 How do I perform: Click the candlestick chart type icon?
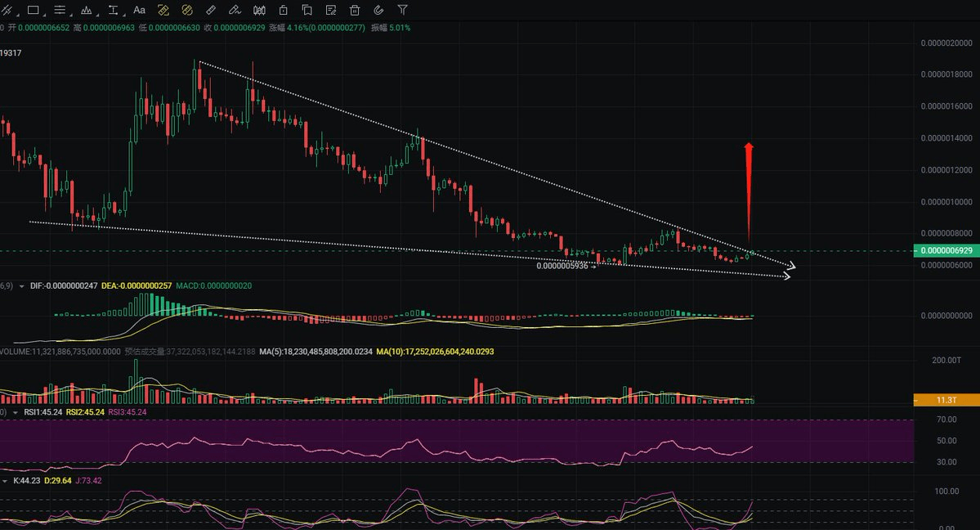click(259, 10)
